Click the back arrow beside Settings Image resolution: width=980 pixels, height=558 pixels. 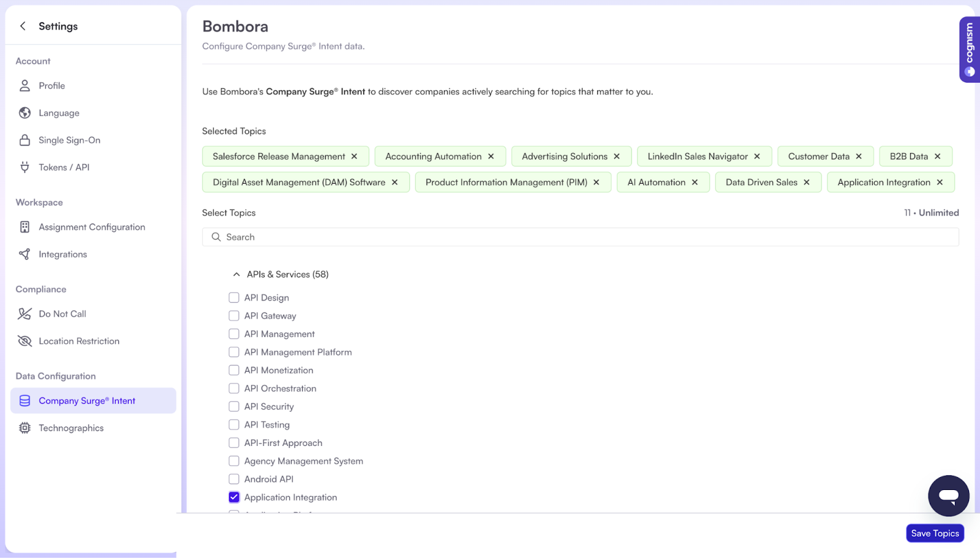tap(23, 26)
